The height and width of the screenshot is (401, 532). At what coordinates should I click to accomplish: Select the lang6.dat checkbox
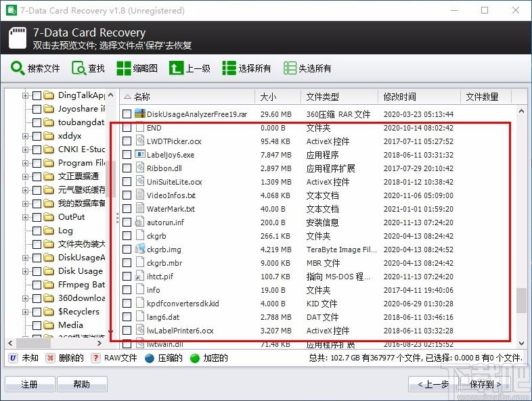click(x=127, y=317)
